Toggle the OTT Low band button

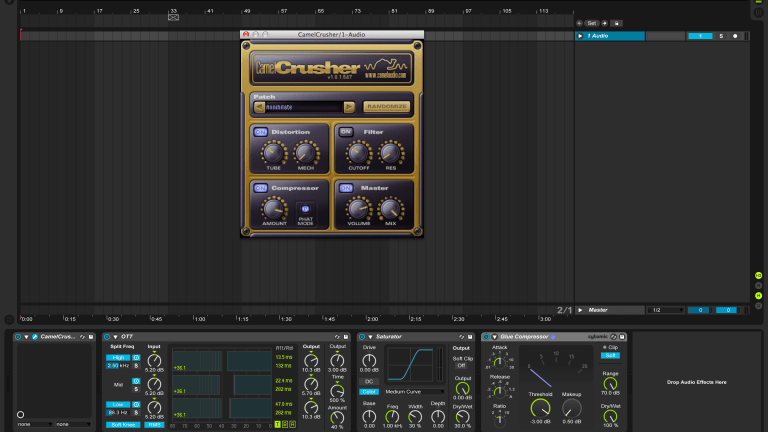118,405
